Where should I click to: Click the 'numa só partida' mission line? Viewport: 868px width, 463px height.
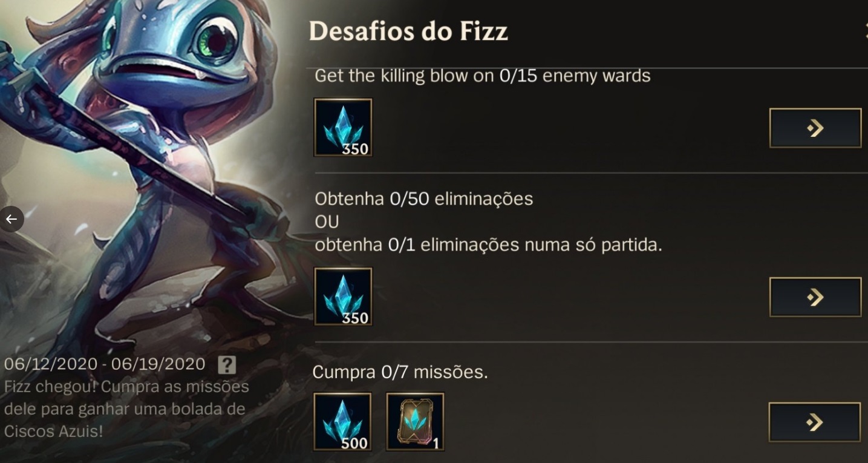click(488, 245)
